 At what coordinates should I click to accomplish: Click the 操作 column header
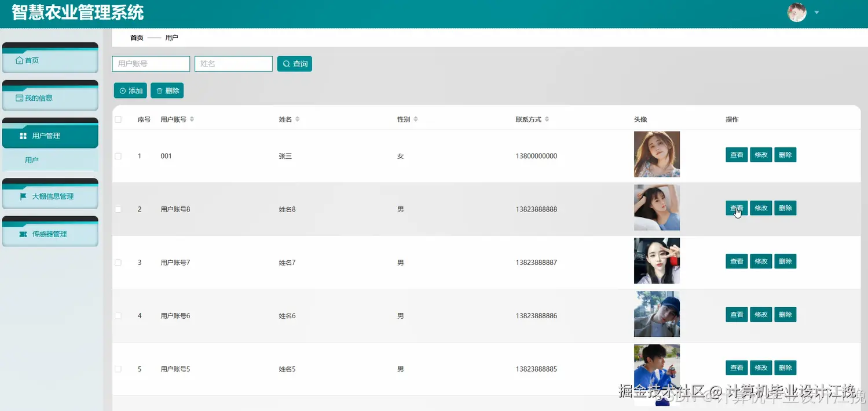[732, 119]
